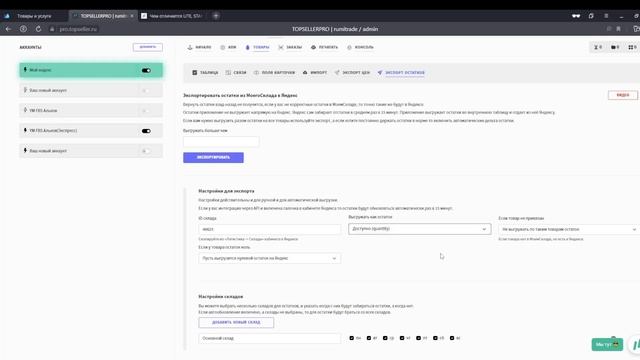Open the АПИ section in top navigation
Image resolution: width=640 pixels, height=360 pixels.
[228, 47]
